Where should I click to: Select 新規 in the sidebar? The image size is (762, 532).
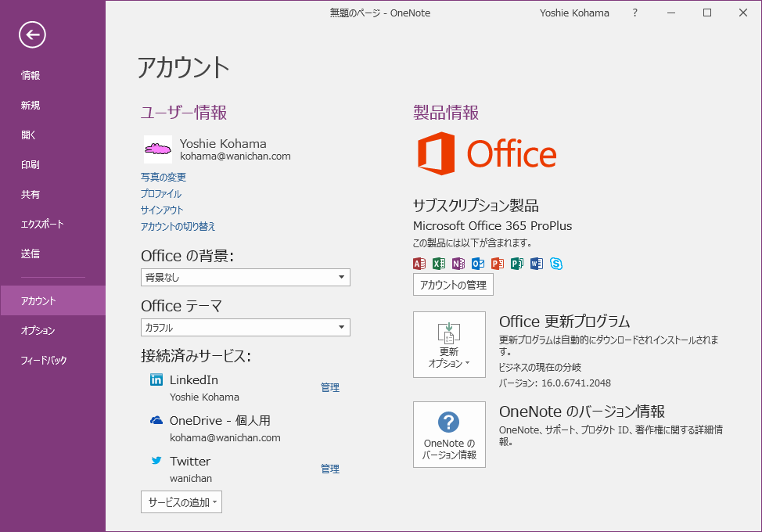(x=52, y=105)
